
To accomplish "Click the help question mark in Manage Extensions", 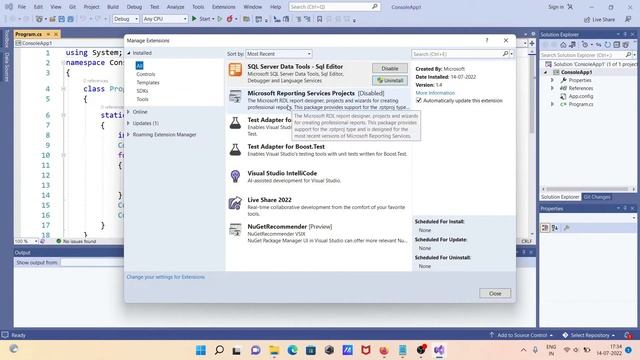I will pos(487,40).
